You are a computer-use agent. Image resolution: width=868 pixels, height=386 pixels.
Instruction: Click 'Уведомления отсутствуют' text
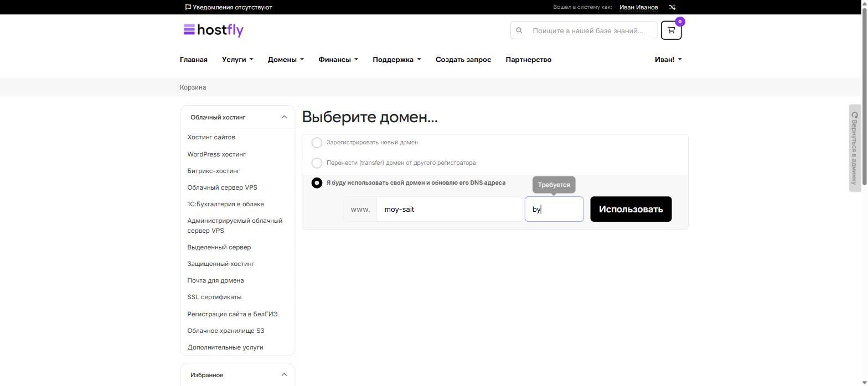tap(232, 7)
